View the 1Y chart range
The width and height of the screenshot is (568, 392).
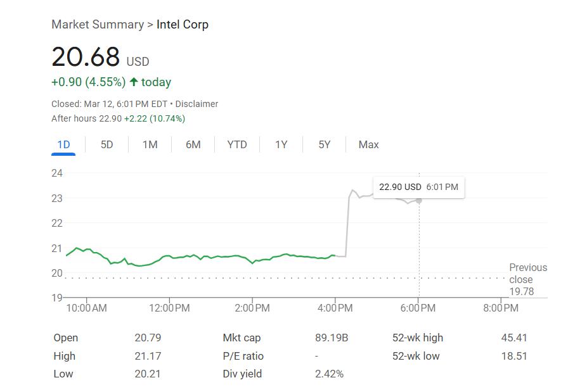(x=281, y=144)
